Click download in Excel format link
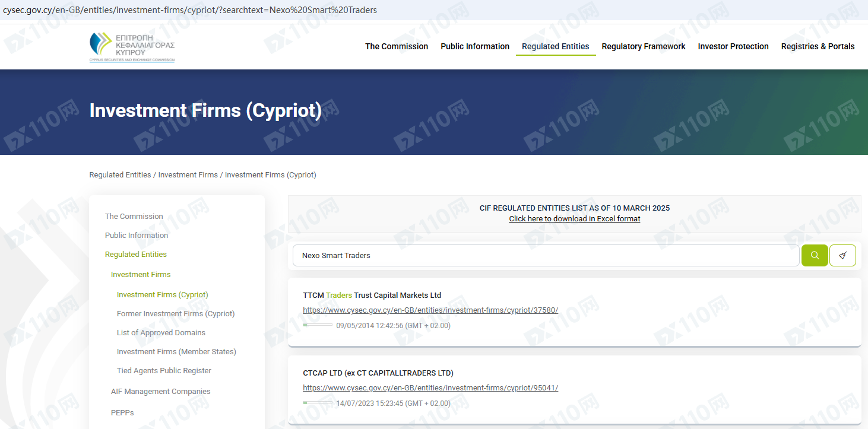This screenshot has height=429, width=868. [x=574, y=218]
